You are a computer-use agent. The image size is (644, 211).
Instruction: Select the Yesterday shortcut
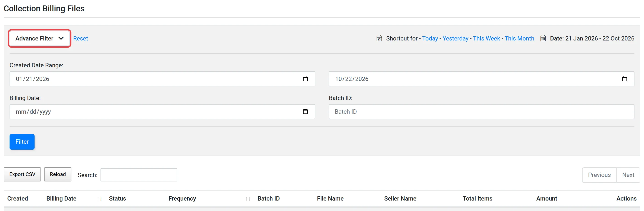pyautogui.click(x=455, y=38)
